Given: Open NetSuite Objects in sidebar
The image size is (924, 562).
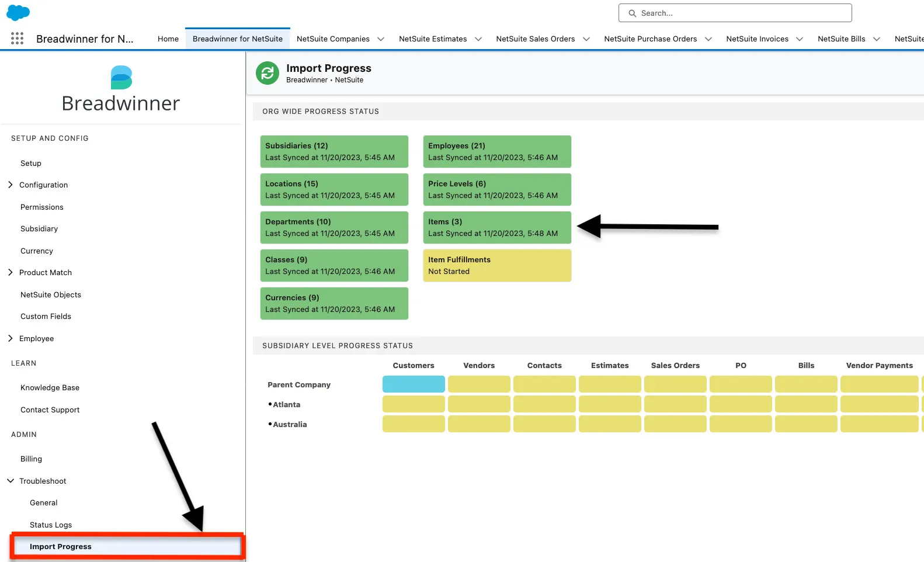Looking at the screenshot, I should click(x=51, y=294).
